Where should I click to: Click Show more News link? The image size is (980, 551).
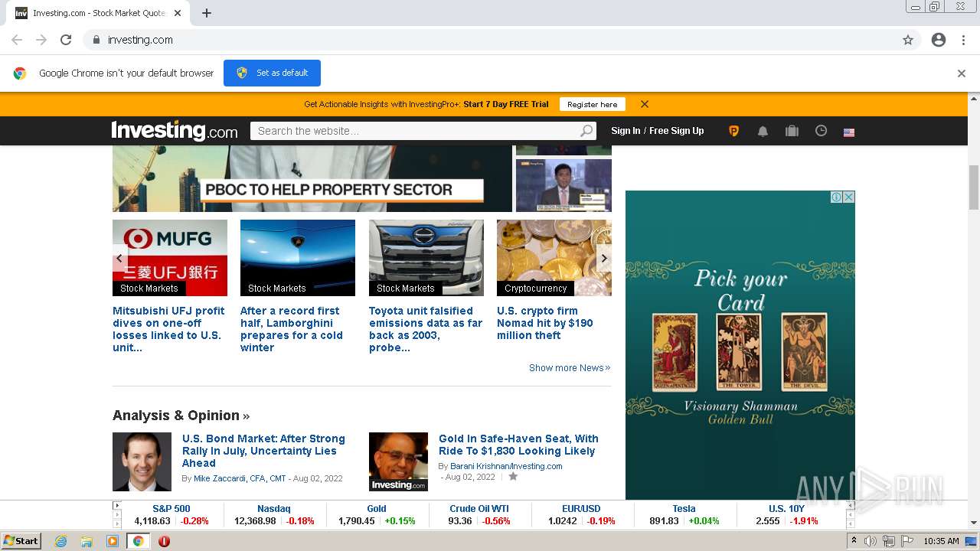(x=570, y=368)
